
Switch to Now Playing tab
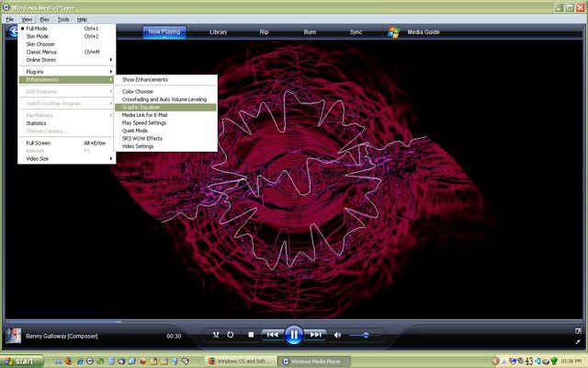164,31
